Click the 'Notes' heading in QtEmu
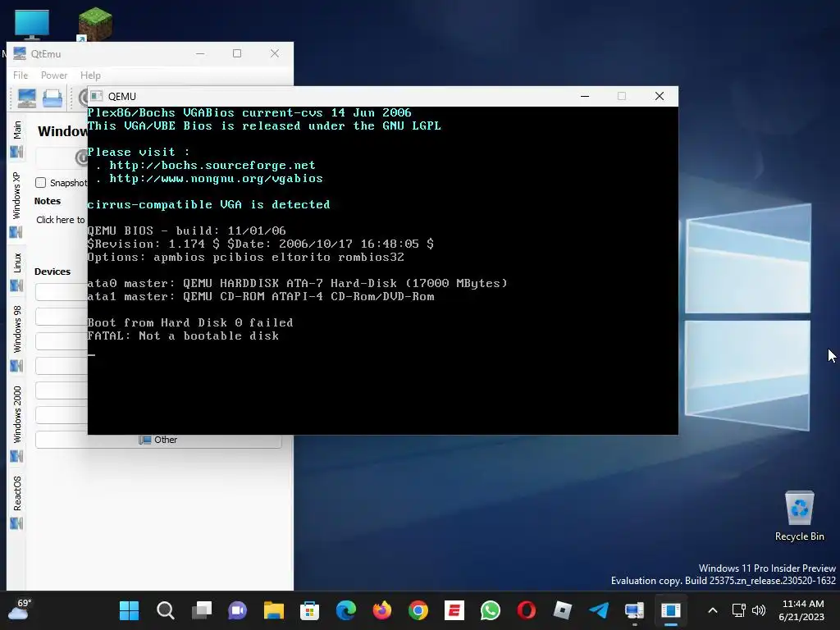This screenshot has width=840, height=630. 48,201
